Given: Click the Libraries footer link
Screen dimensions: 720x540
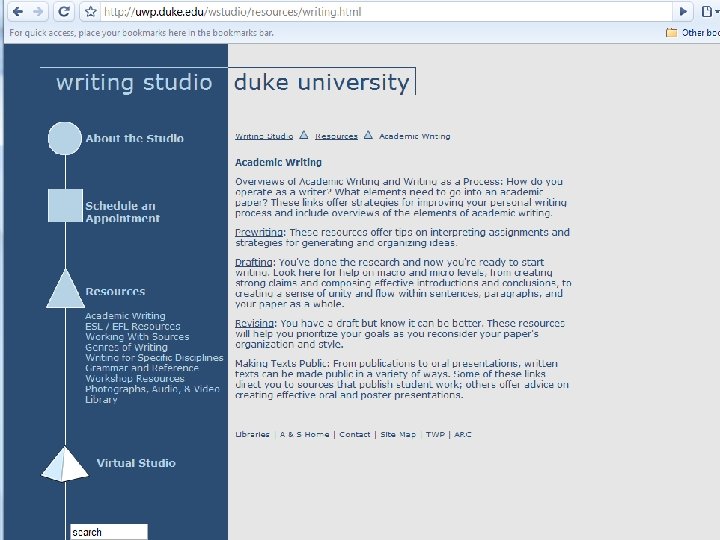Looking at the screenshot, I should (x=252, y=434).
